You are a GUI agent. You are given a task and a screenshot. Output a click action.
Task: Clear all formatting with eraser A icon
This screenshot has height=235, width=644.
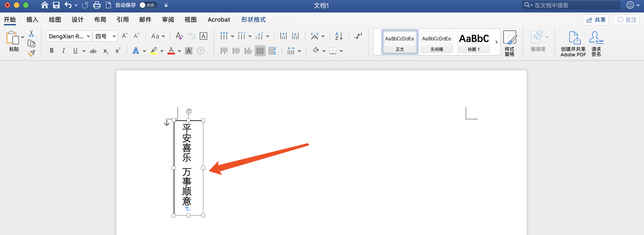tap(179, 36)
